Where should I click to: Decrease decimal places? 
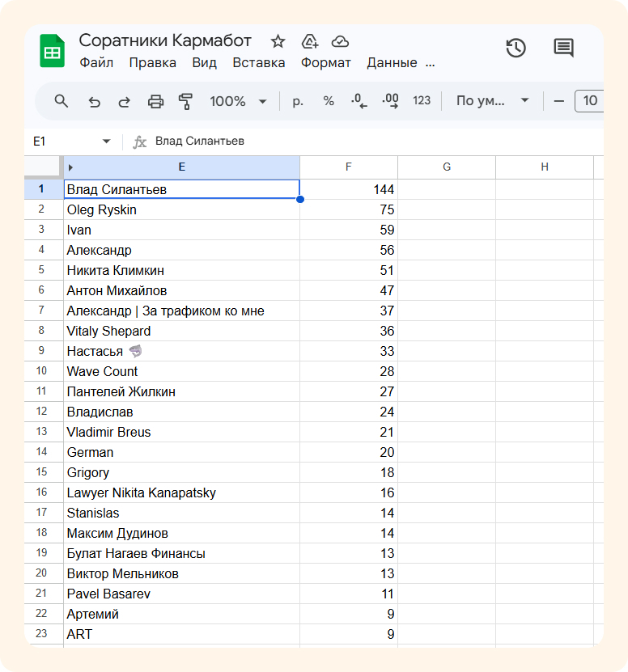(x=359, y=101)
